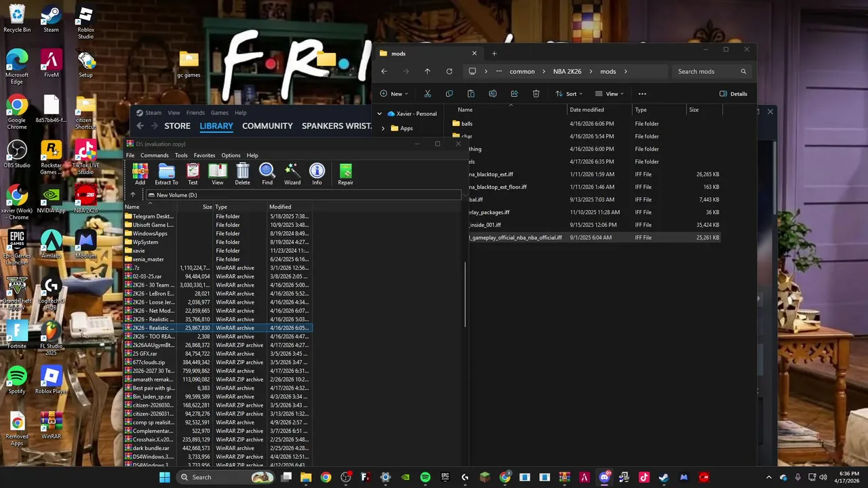Click Details pane button in Explorer
Viewport: 868px width, 488px height.
click(x=733, y=94)
